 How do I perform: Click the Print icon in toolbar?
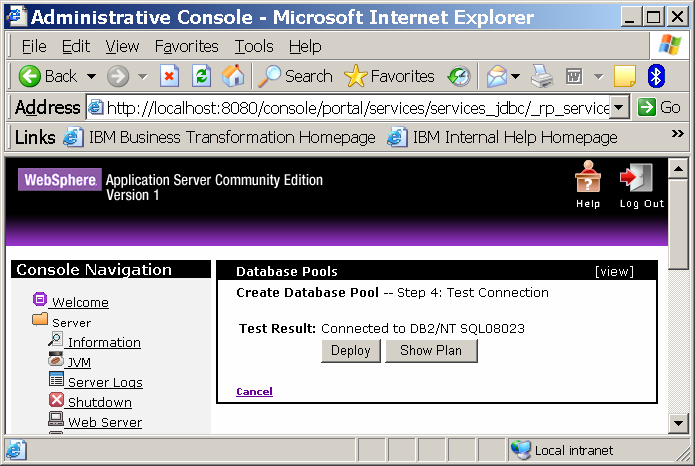tap(542, 76)
